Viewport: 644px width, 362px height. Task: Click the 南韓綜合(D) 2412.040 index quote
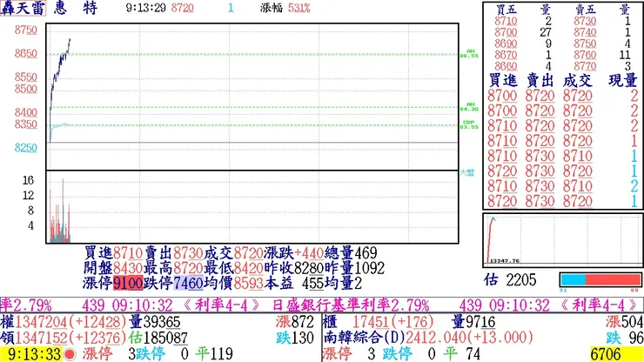pyautogui.click(x=428, y=338)
